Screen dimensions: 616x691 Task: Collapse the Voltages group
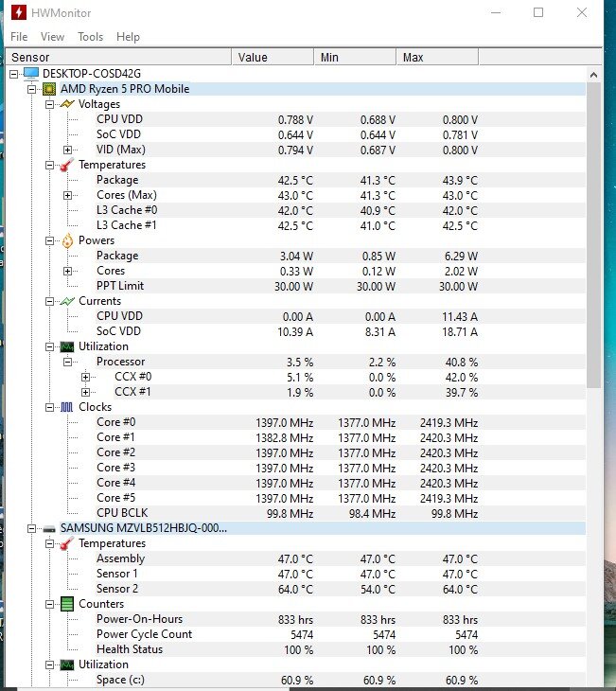(50, 104)
